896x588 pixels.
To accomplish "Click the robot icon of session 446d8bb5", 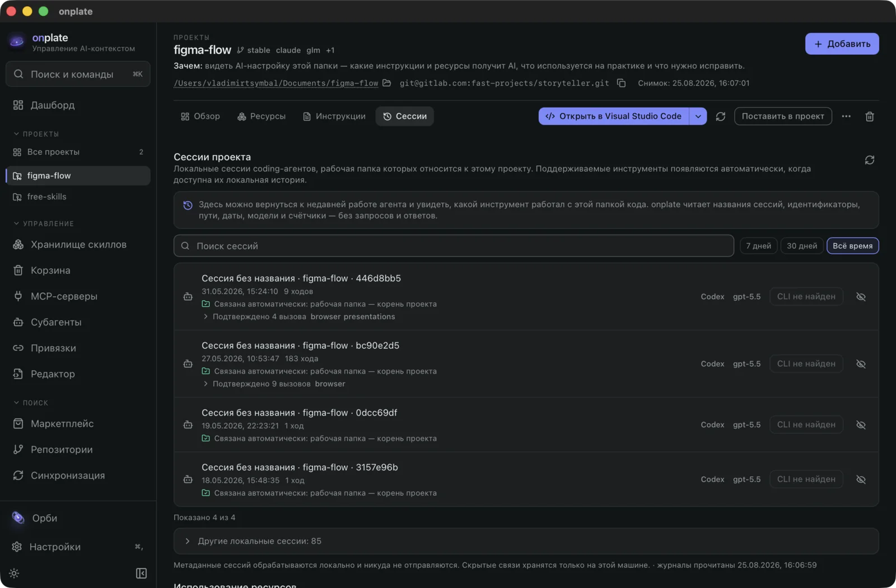I will [188, 297].
